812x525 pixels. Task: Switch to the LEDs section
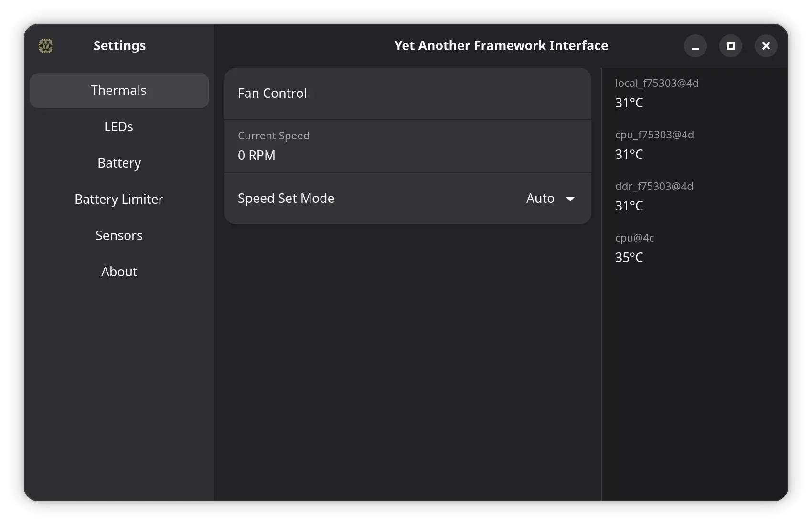coord(119,126)
